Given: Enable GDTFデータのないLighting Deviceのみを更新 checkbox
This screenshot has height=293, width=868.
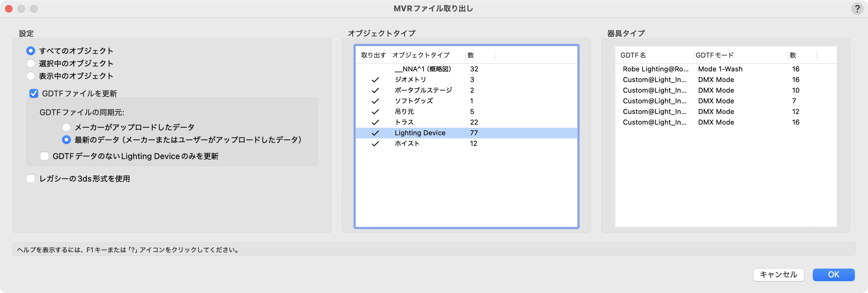Looking at the screenshot, I should click(44, 156).
